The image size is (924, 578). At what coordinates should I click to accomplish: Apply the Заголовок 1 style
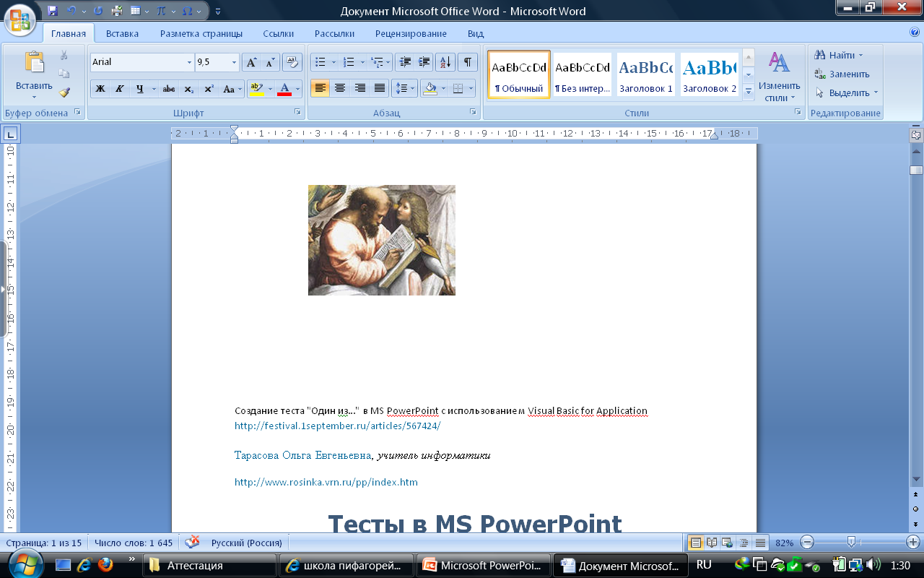coord(645,75)
